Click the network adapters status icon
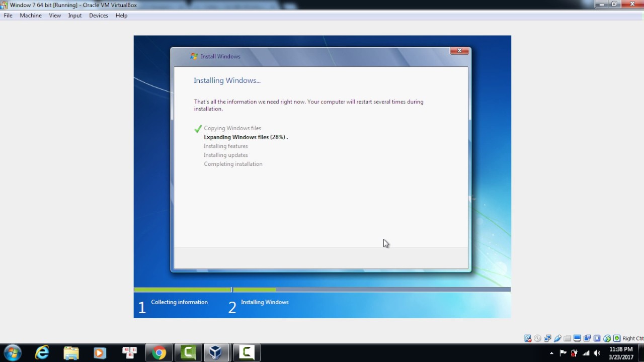 click(x=547, y=338)
